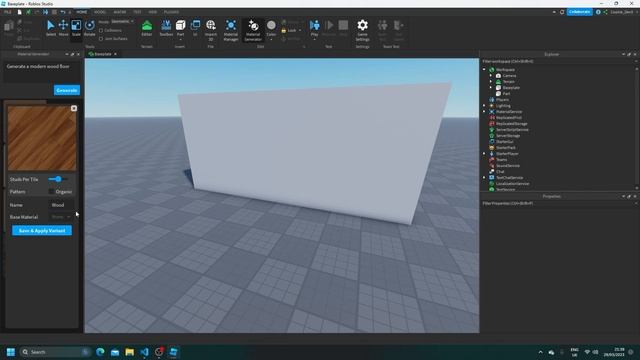Image resolution: width=640 pixels, height=360 pixels.
Task: Select ReplicatedStorage in the Explorer tree
Action: [x=511, y=124]
